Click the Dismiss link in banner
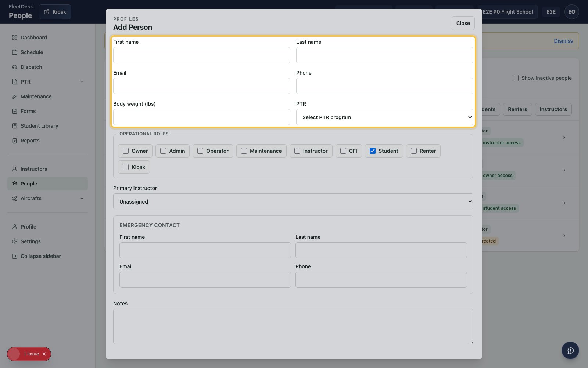Image resolution: width=588 pixels, height=368 pixels. click(x=563, y=41)
